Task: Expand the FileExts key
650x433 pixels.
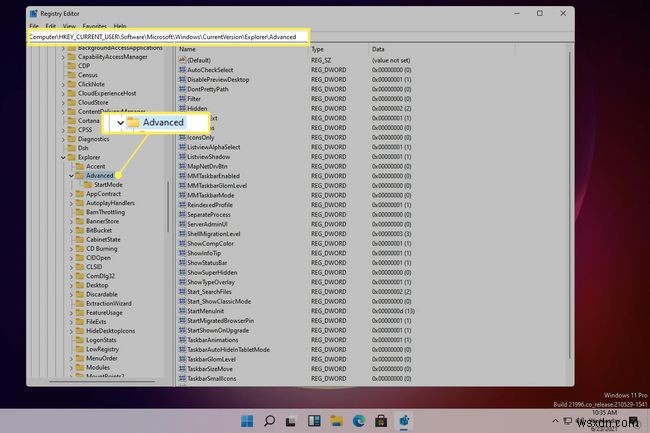Action: [71, 322]
